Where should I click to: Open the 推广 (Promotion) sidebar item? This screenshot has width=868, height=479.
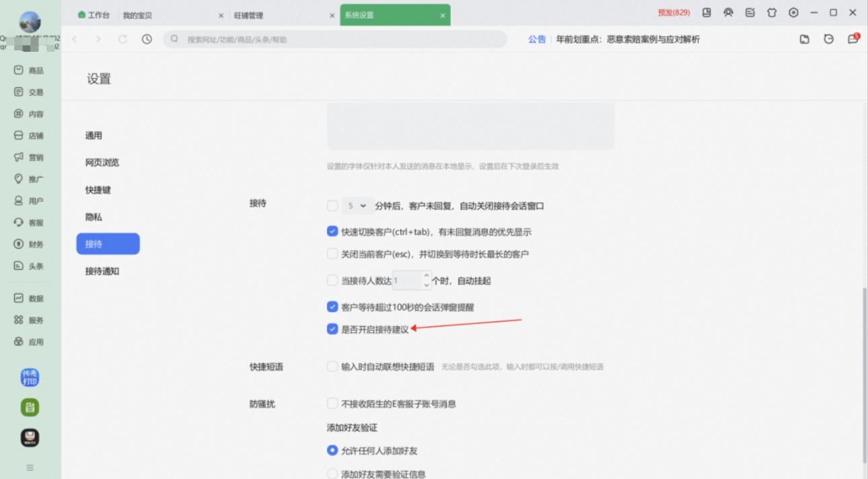29,179
